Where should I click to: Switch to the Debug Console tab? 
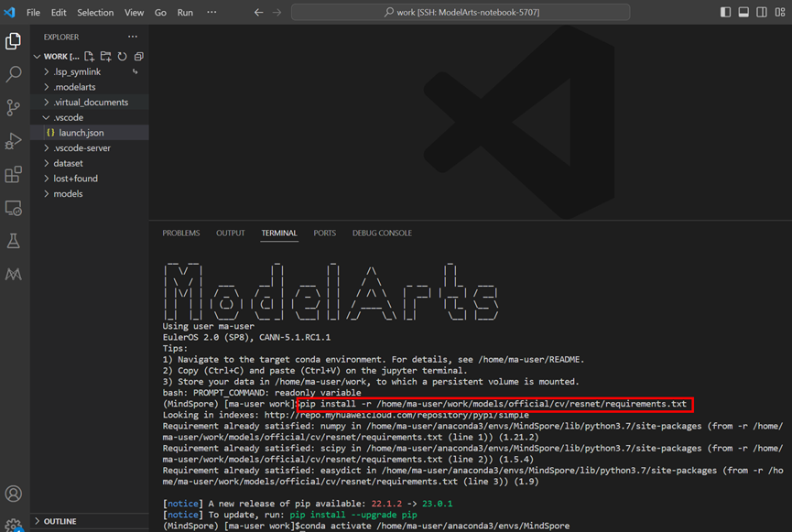[382, 233]
